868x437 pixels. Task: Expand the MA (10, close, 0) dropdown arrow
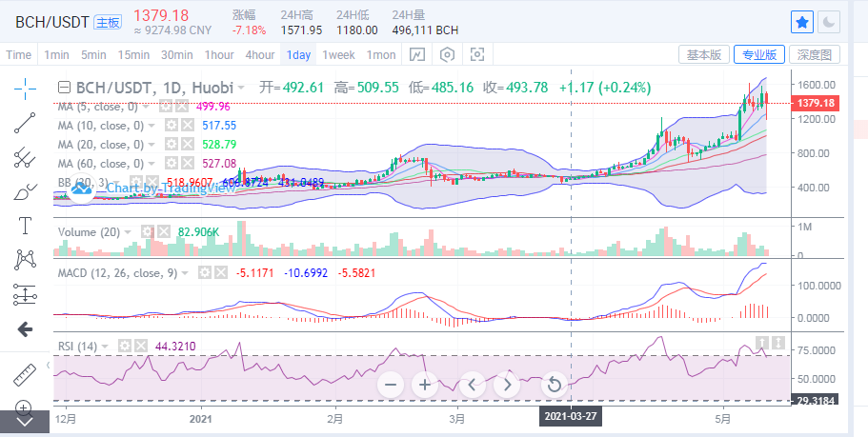152,126
